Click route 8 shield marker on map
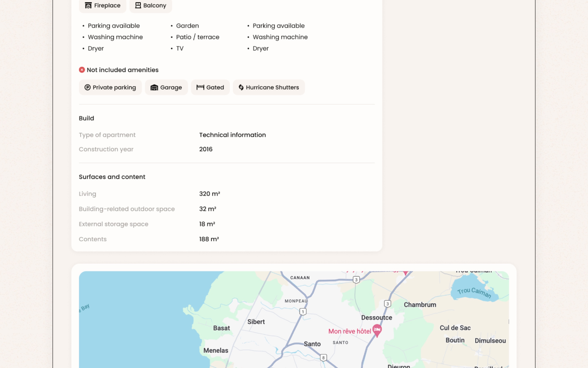Image resolution: width=588 pixels, height=368 pixels. tap(323, 358)
